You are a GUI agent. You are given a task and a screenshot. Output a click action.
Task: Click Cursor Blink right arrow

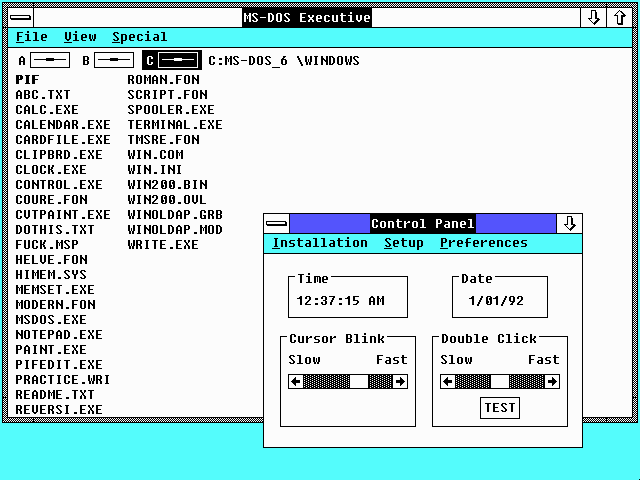pyautogui.click(x=400, y=381)
